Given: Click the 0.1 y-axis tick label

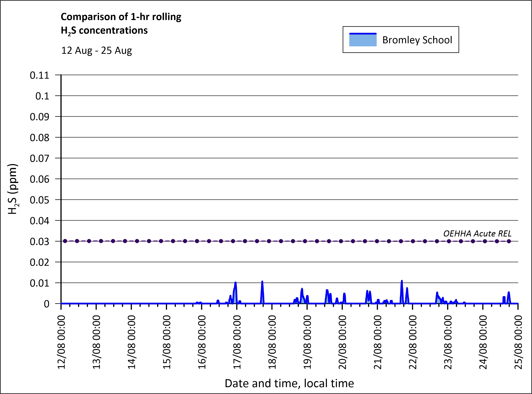Looking at the screenshot, I should [42, 96].
